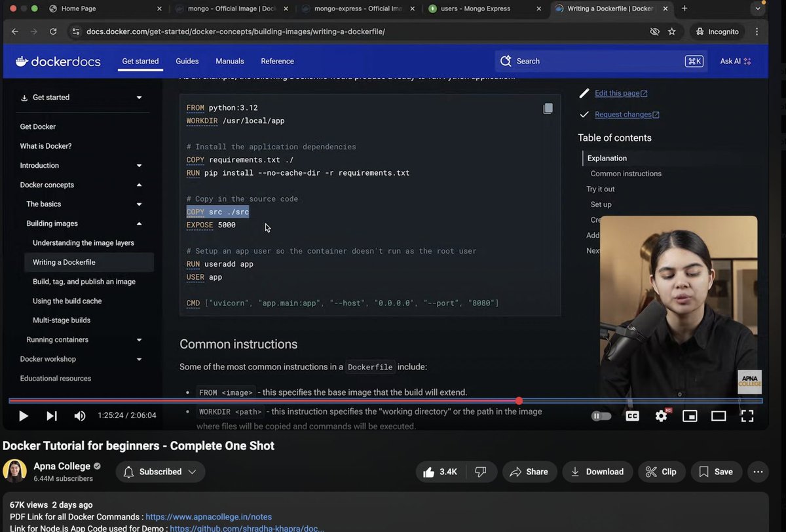Open the apnacollege.in notes link
786x532 pixels.
[208, 517]
